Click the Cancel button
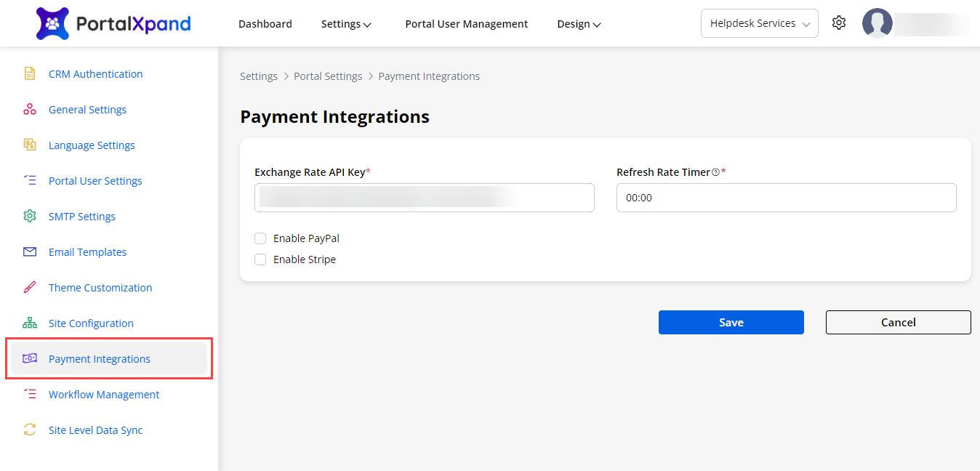This screenshot has height=471, width=980. [x=898, y=322]
